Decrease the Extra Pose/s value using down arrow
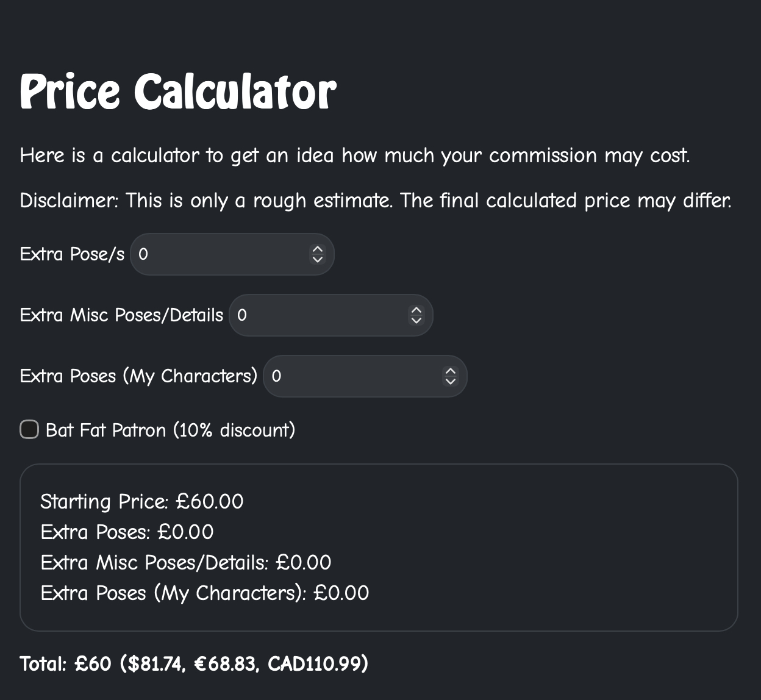The height and width of the screenshot is (700, 761). (x=317, y=259)
